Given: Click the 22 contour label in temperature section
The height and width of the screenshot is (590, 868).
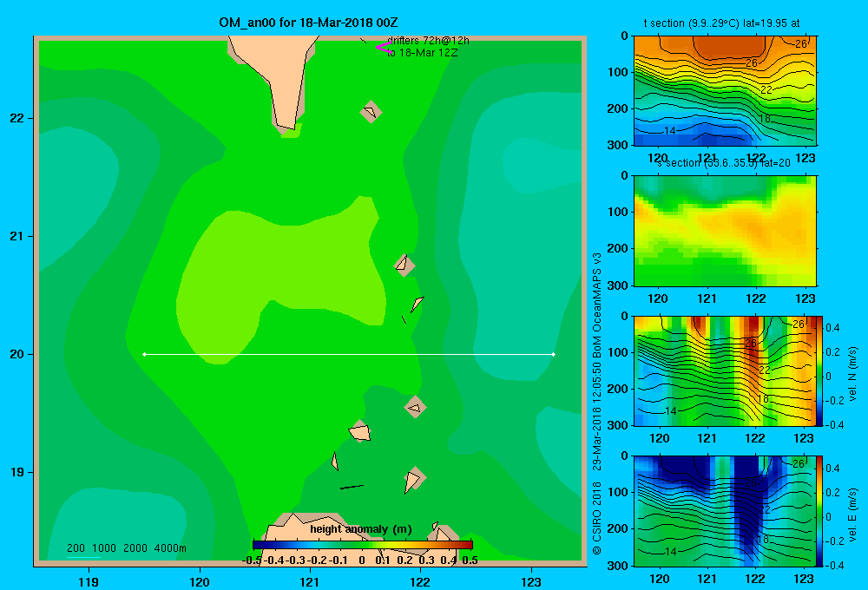Looking at the screenshot, I should [766, 89].
